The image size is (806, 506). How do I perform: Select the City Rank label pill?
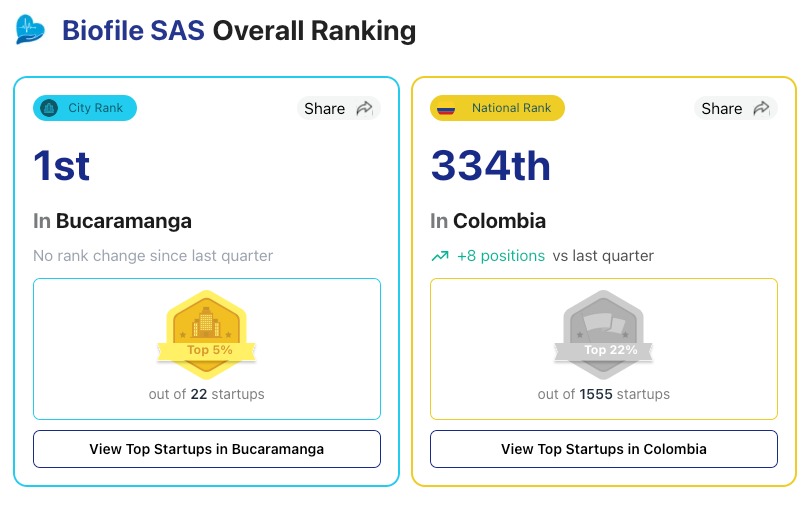point(85,108)
